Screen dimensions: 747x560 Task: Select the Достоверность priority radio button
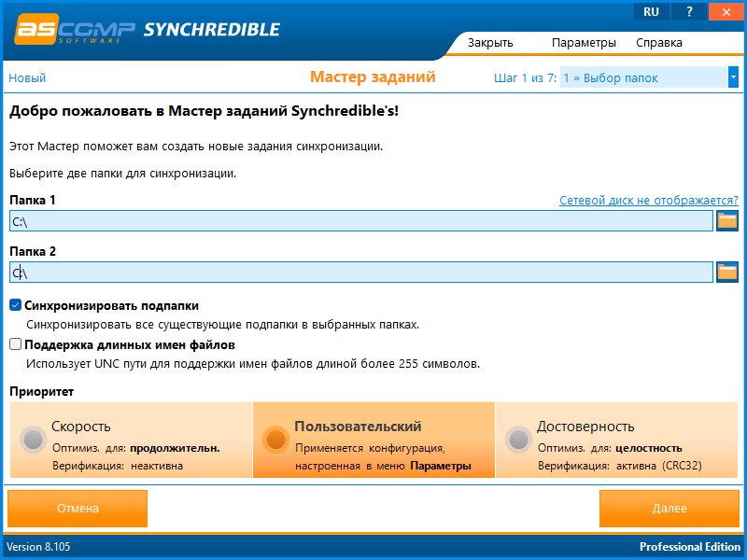coord(518,439)
